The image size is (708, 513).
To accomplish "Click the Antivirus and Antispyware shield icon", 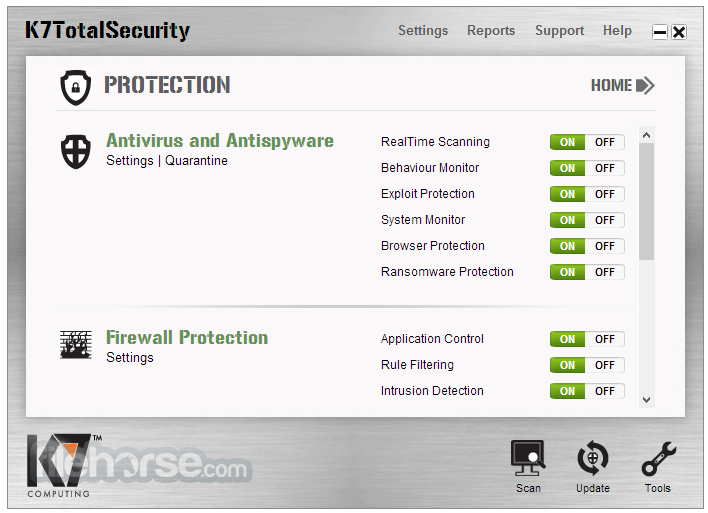I will [x=76, y=152].
